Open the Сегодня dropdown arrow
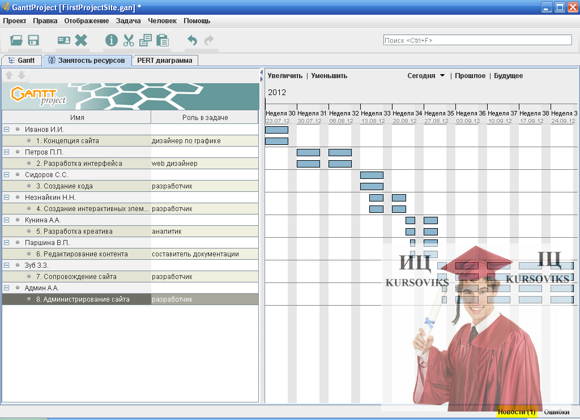 tap(442, 75)
